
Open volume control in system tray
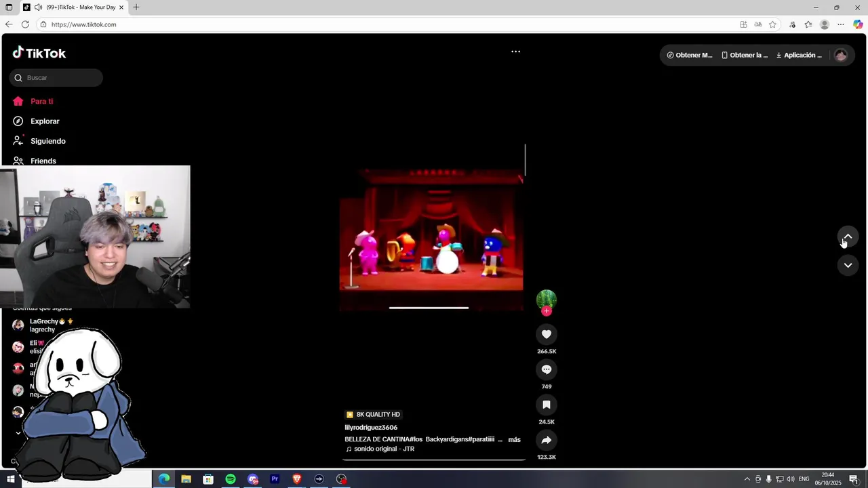tap(791, 479)
